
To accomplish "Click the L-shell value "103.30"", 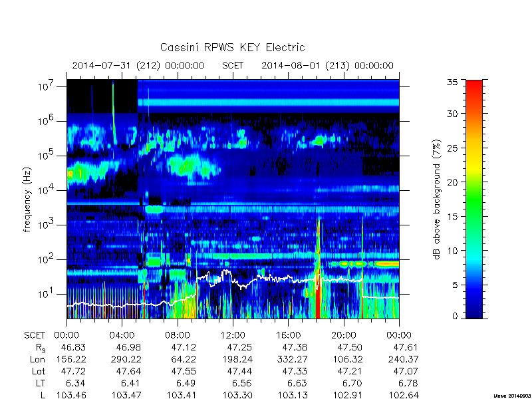I will coord(237,395).
